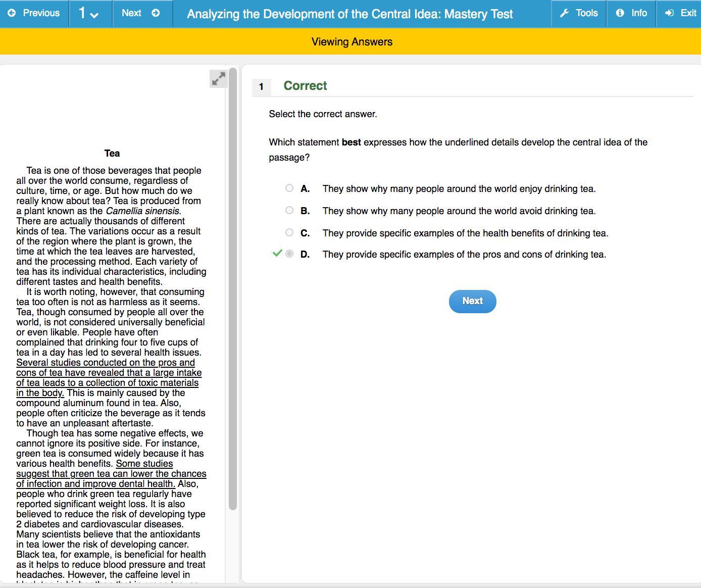Exit the mastery test
This screenshot has height=588, width=701.
pyautogui.click(x=680, y=13)
